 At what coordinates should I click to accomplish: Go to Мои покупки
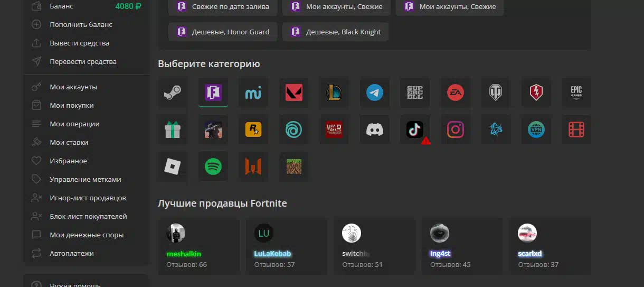[87, 105]
